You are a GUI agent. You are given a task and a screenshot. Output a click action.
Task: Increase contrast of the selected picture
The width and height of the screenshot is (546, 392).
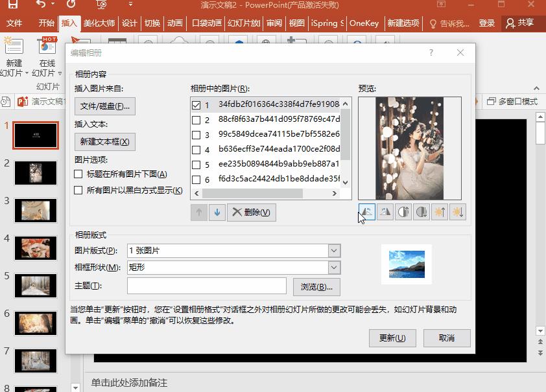pos(402,211)
